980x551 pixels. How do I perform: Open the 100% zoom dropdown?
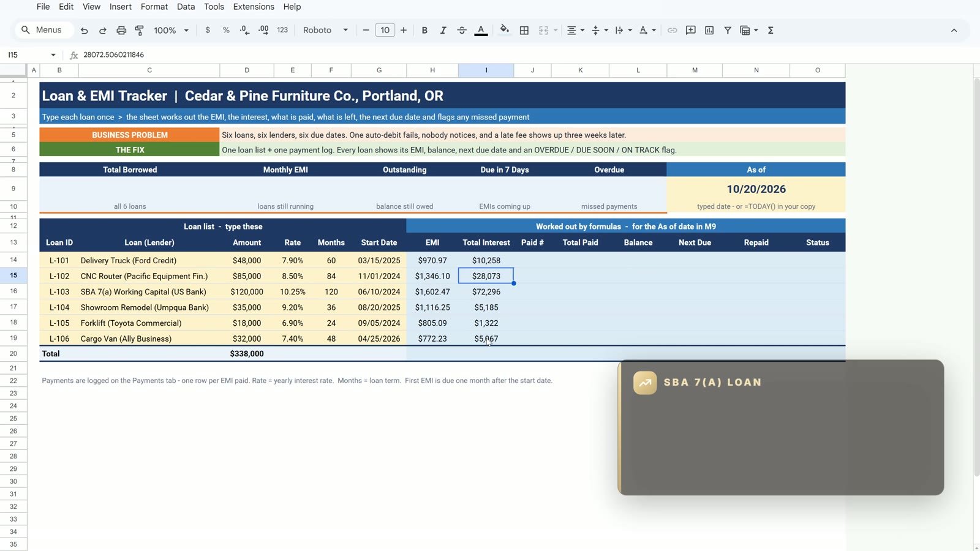click(171, 30)
